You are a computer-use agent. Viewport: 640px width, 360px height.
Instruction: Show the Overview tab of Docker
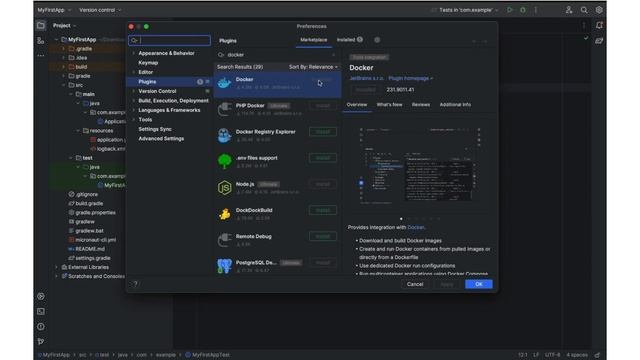point(357,105)
